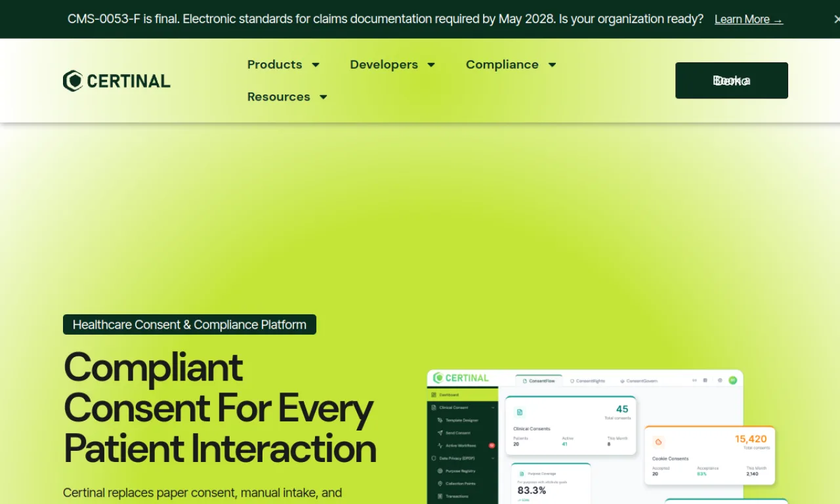Click the Transactions sidebar icon
The height and width of the screenshot is (504, 840).
pos(440,496)
